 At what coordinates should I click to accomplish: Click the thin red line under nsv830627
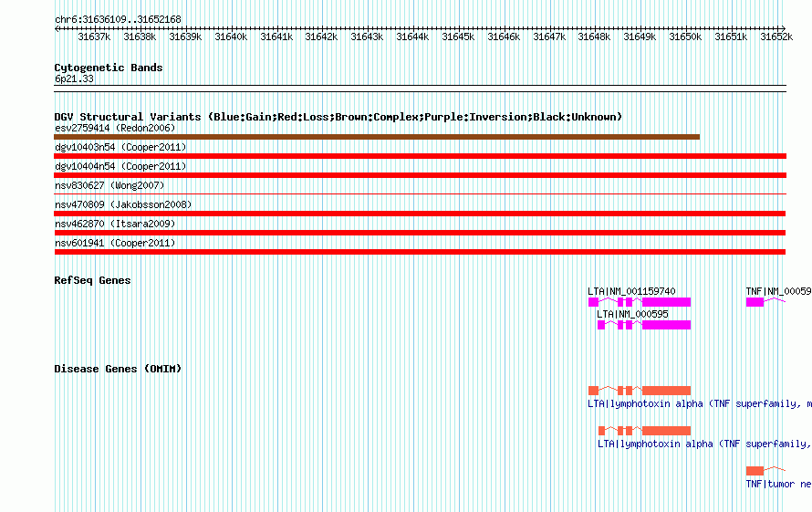420,194
